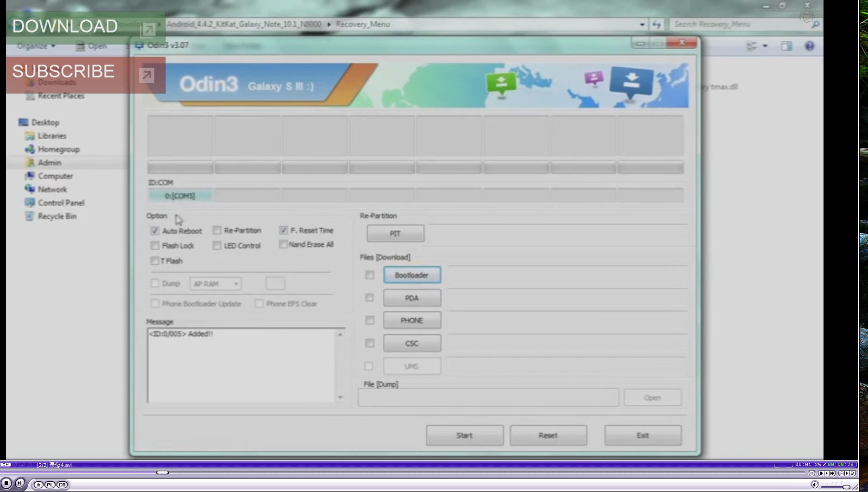Click the CSC file button
Screen dimensions: 868x492
412,343
